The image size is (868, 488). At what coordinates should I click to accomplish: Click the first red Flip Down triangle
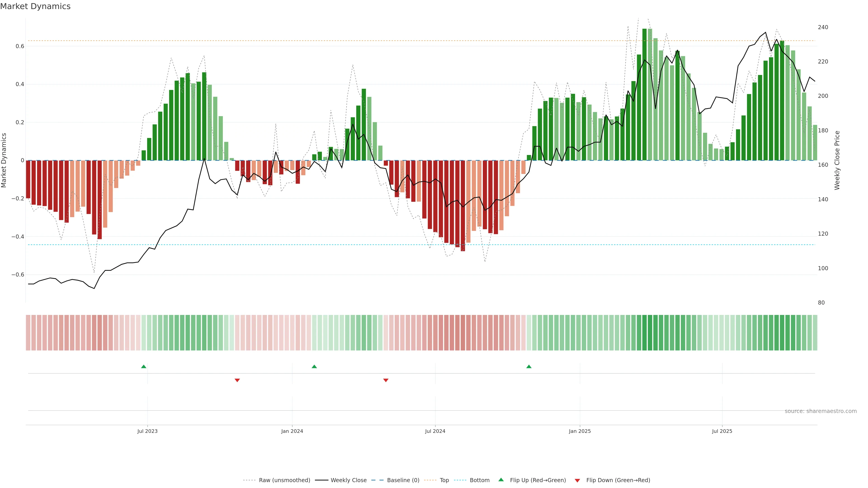click(237, 380)
